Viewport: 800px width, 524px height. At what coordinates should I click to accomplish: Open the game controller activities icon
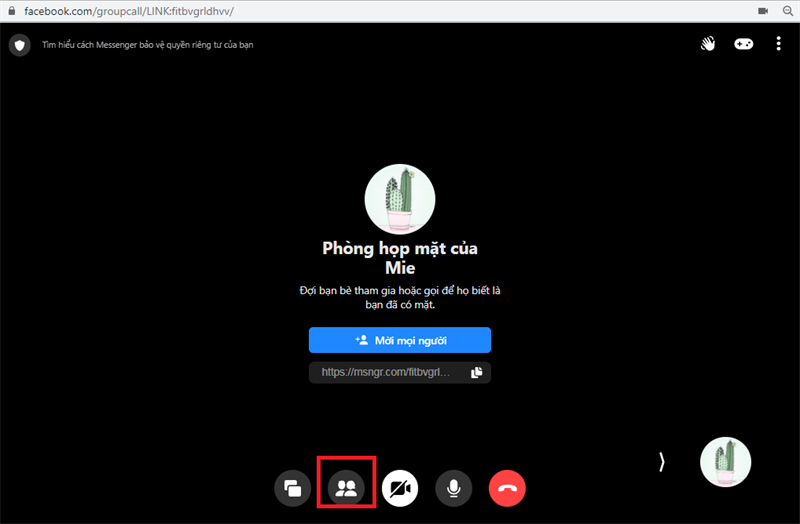pyautogui.click(x=743, y=44)
